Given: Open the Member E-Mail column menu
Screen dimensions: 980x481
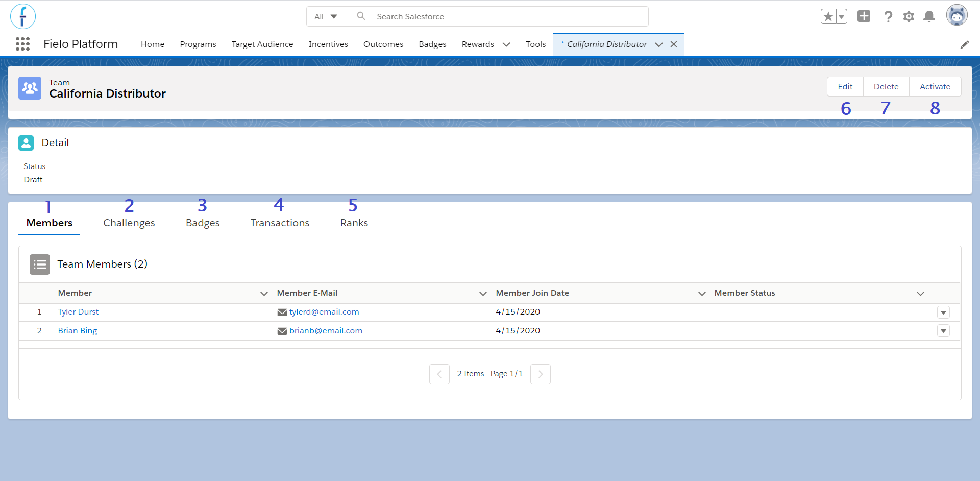Looking at the screenshot, I should (x=483, y=293).
